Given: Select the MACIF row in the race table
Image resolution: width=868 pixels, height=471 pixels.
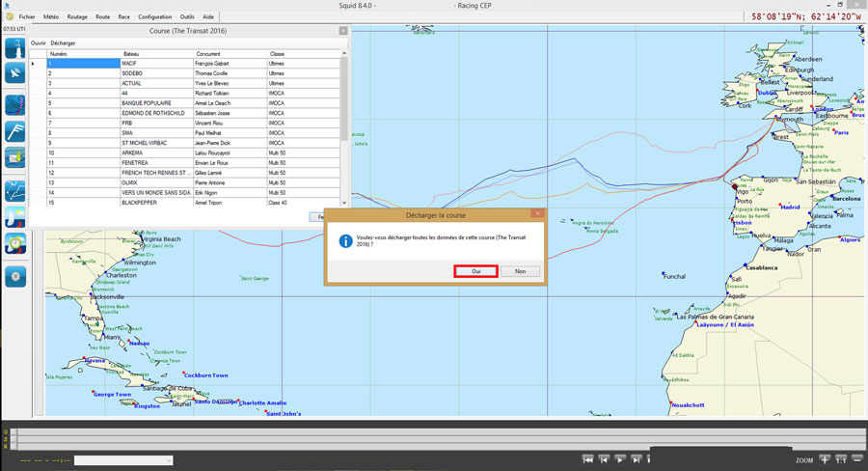Looking at the screenshot, I should tap(154, 64).
